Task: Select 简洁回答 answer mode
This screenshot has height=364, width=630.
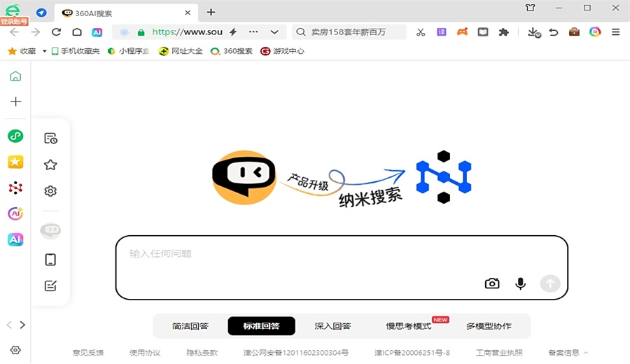Action: point(190,325)
